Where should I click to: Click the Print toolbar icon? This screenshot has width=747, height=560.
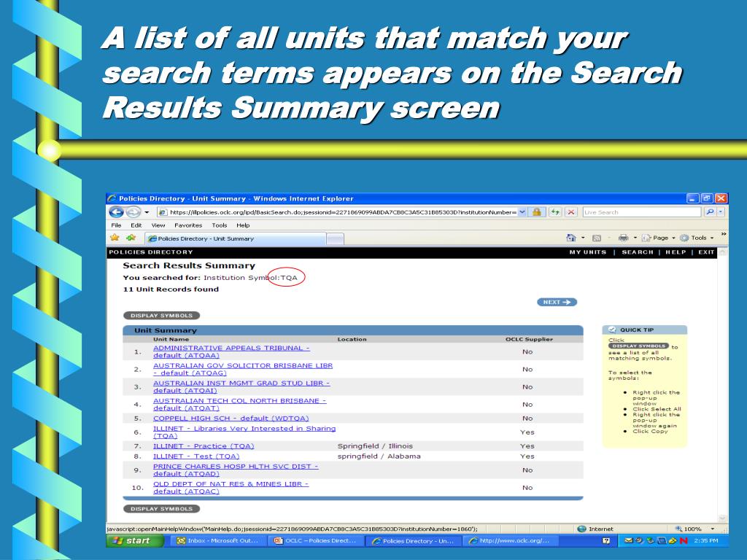[x=623, y=238]
